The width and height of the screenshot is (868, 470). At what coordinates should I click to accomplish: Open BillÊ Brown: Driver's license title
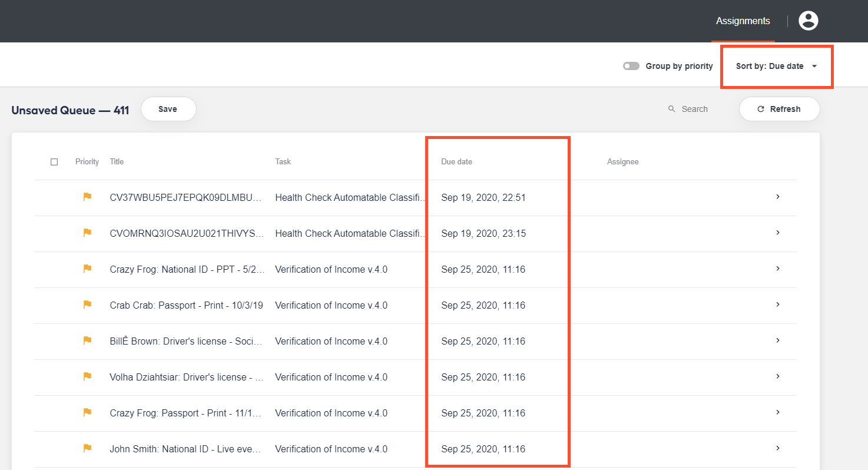(x=186, y=342)
